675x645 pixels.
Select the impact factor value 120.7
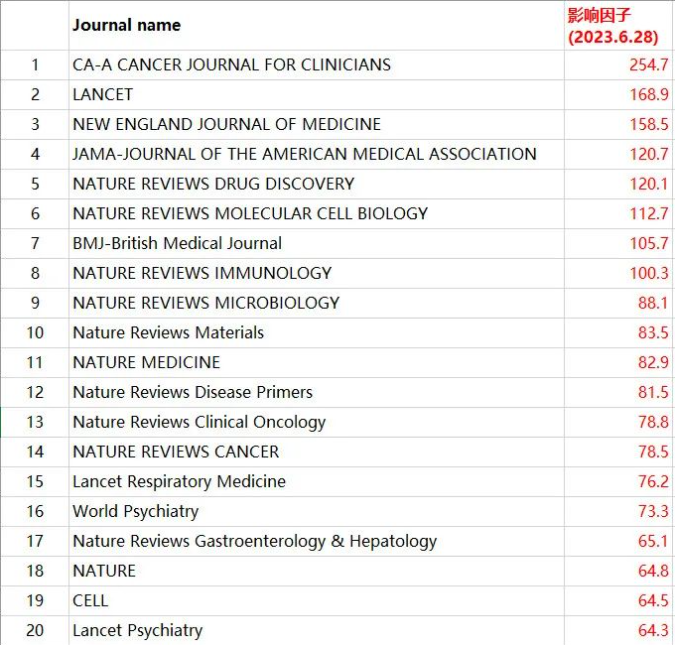click(649, 154)
